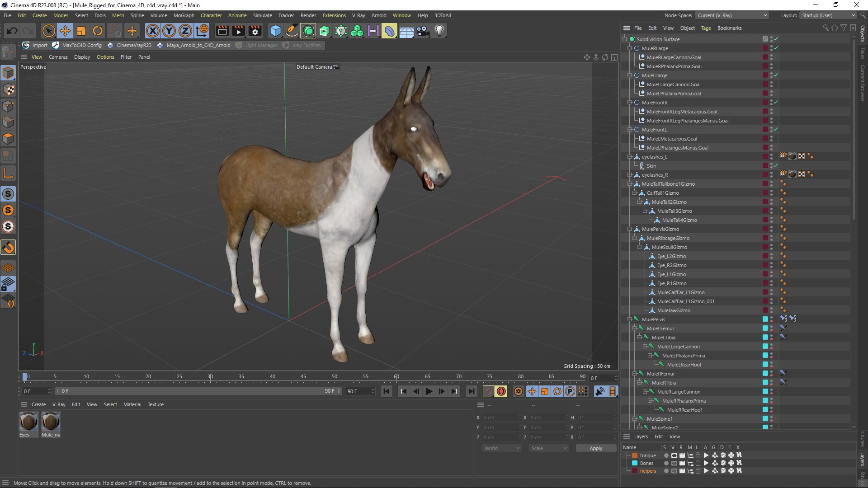Toggle solo dot for helpers layer
The image size is (868, 488).
[666, 471]
